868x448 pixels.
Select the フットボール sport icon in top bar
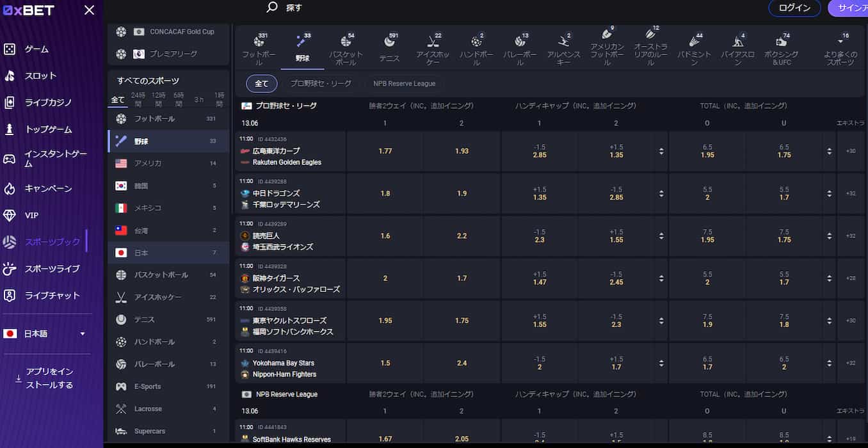click(259, 42)
